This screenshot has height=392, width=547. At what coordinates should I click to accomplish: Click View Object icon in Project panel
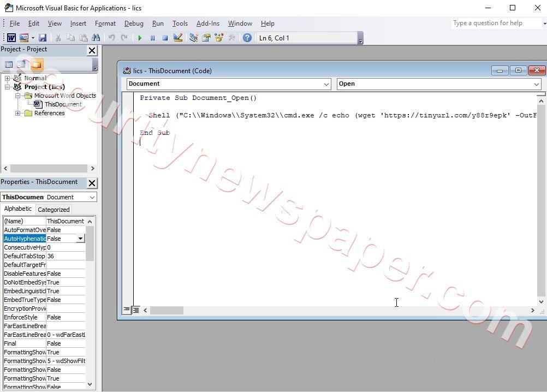coord(21,64)
